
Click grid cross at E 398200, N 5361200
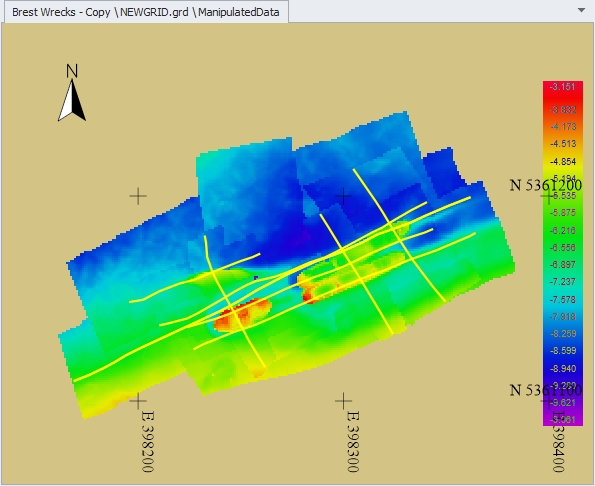[x=138, y=197]
